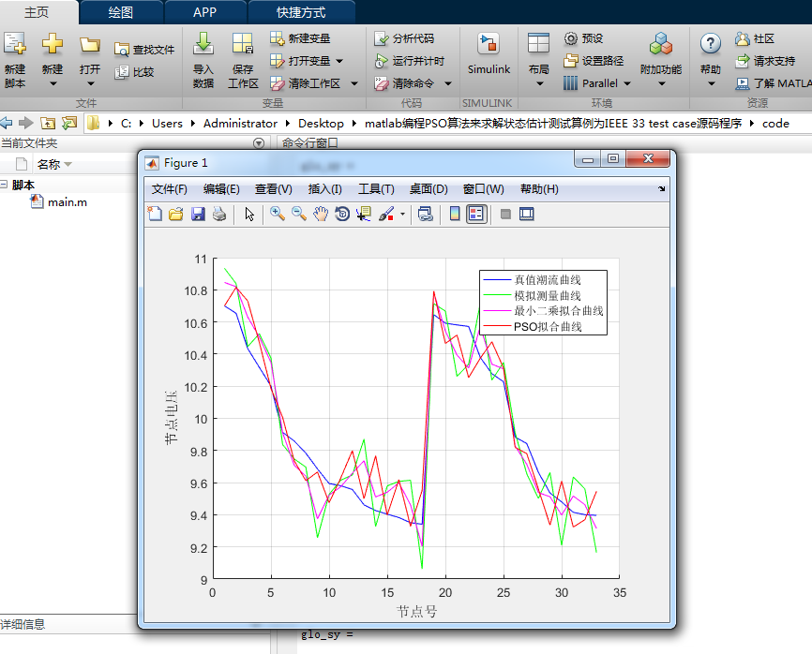The height and width of the screenshot is (654, 812).
Task: Click 导入数据 (Import Data) icon
Action: pos(203,44)
